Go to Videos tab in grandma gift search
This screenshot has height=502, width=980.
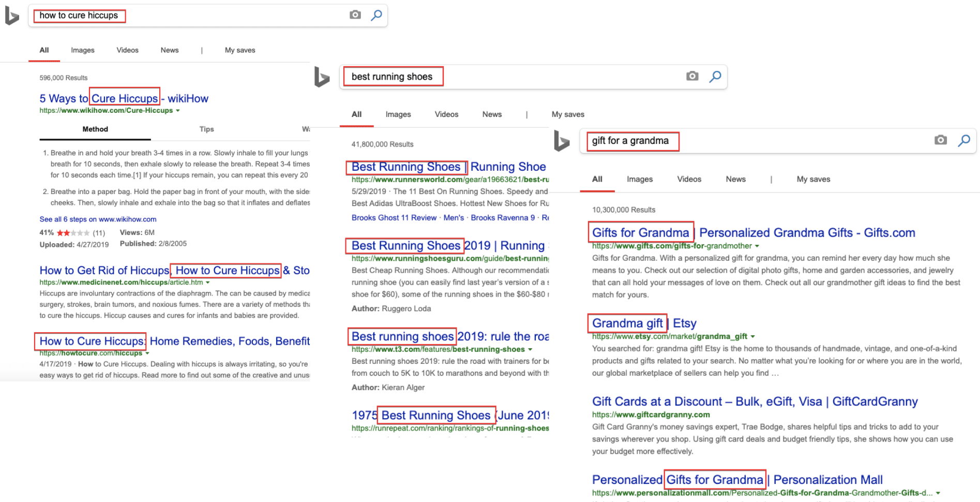[x=689, y=179]
